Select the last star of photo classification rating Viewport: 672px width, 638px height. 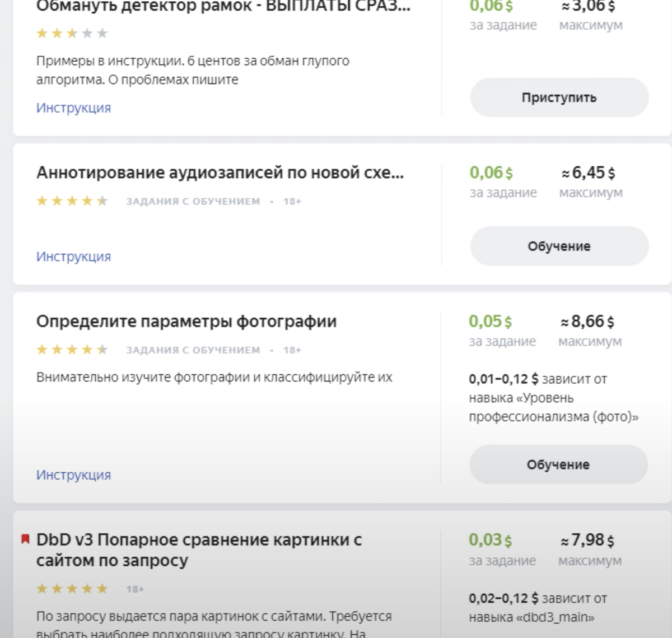102,350
